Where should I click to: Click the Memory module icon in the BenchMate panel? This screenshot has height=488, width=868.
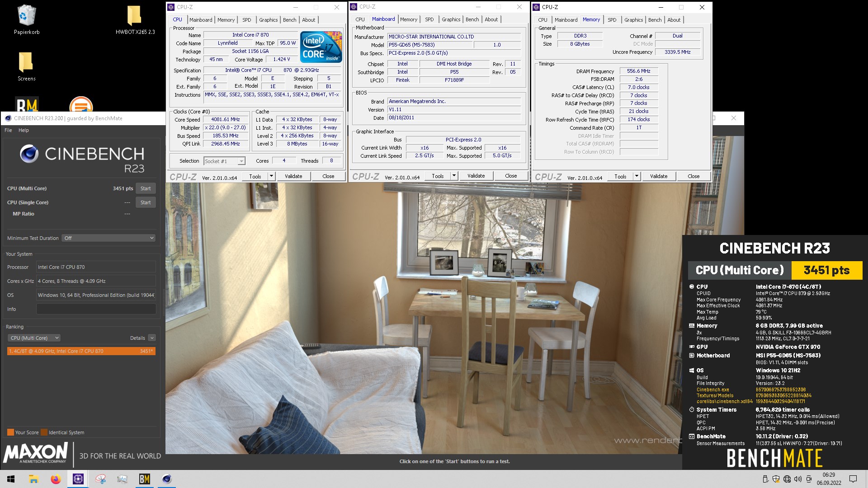click(692, 325)
